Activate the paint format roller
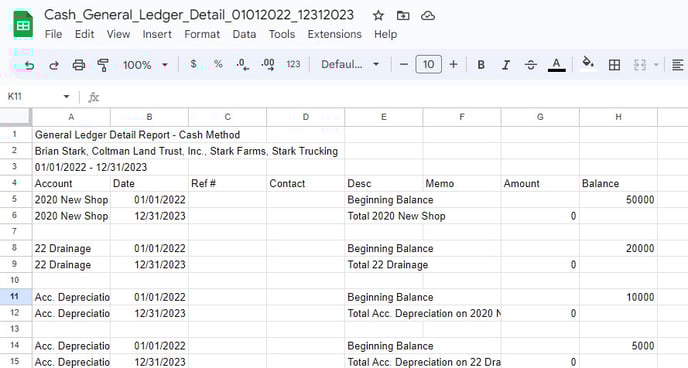 point(103,65)
